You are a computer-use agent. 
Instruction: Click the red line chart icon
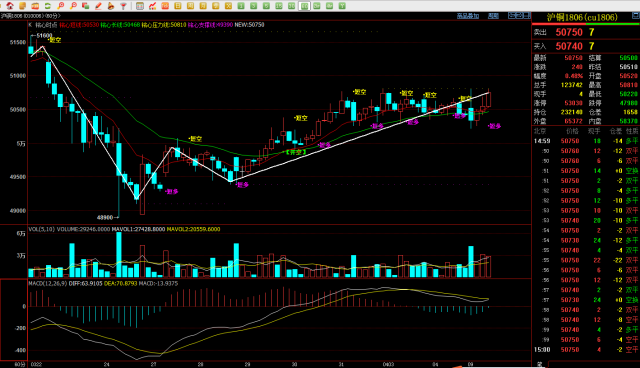click(153, 6)
